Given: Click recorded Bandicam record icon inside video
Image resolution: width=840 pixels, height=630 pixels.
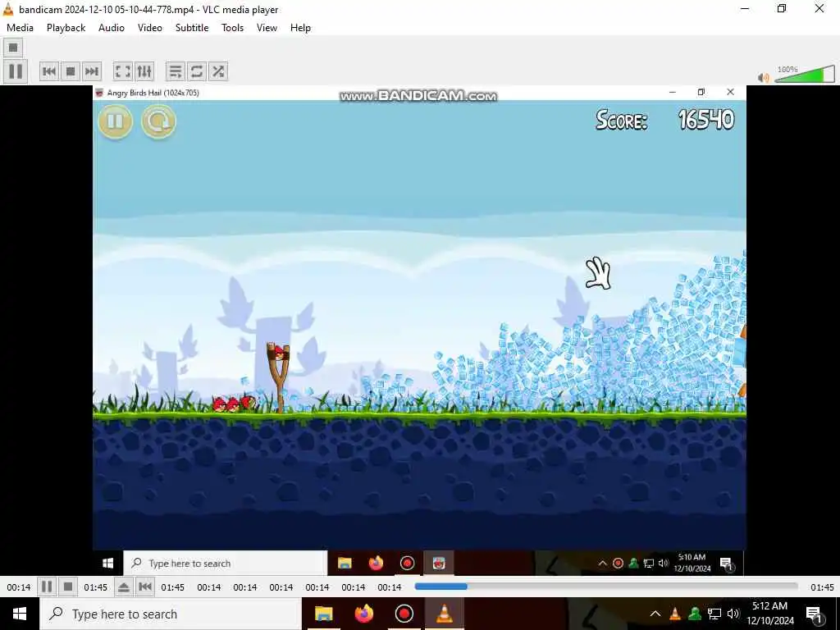Looking at the screenshot, I should click(407, 563).
